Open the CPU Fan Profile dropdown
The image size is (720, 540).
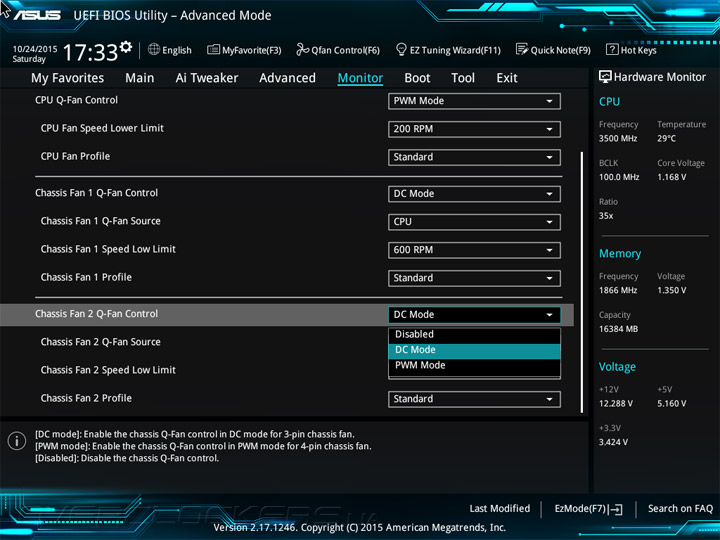(x=474, y=157)
